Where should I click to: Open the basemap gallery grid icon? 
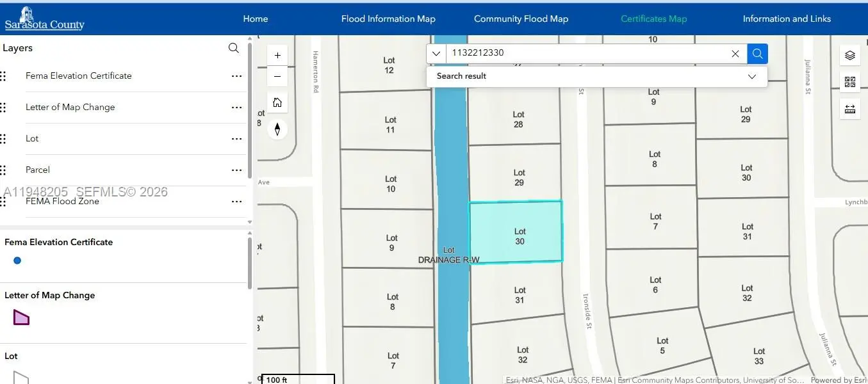(x=849, y=82)
